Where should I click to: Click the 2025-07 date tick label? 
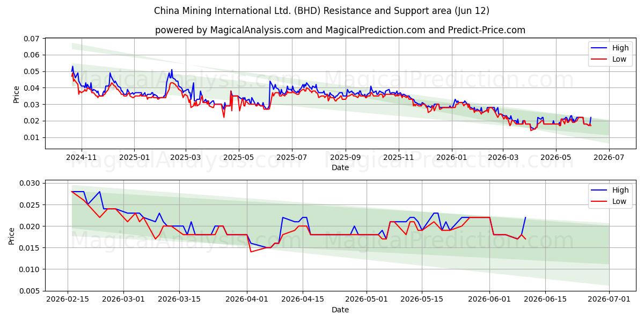coord(291,158)
